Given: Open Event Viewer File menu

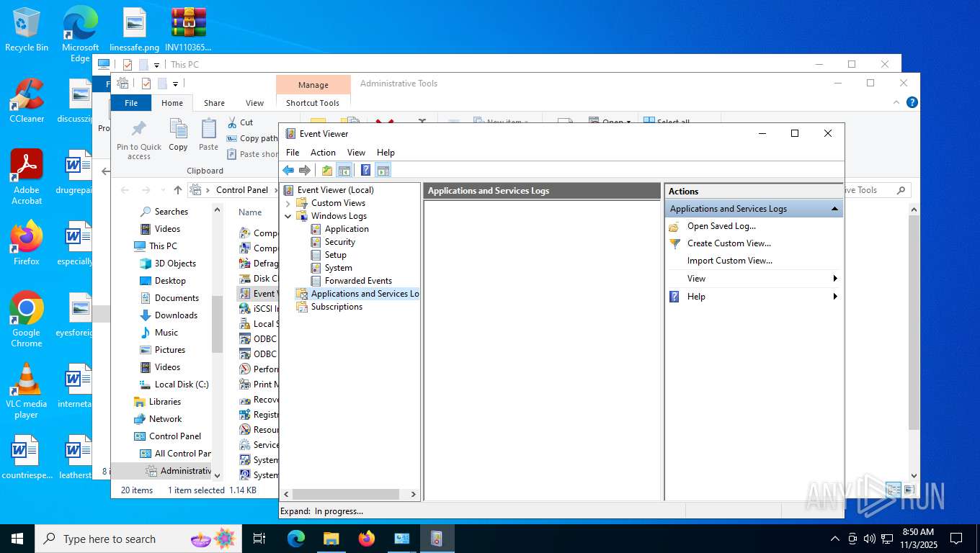Looking at the screenshot, I should (293, 153).
